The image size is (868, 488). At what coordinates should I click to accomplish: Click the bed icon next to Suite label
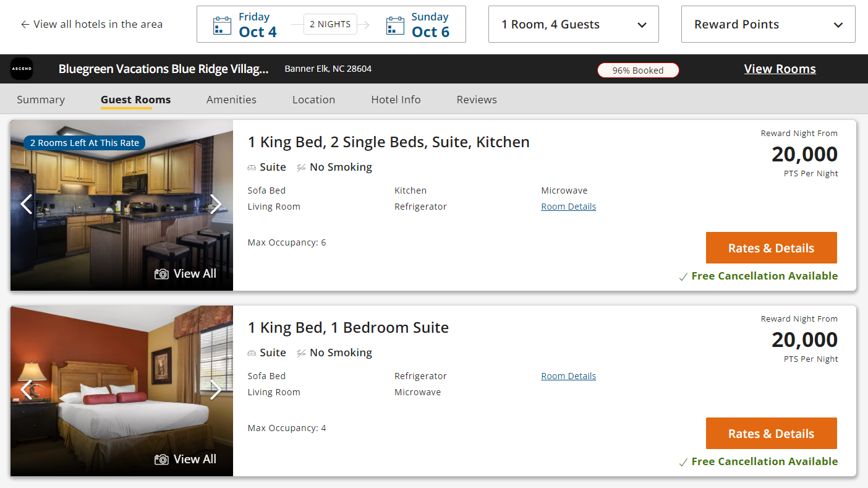point(251,167)
